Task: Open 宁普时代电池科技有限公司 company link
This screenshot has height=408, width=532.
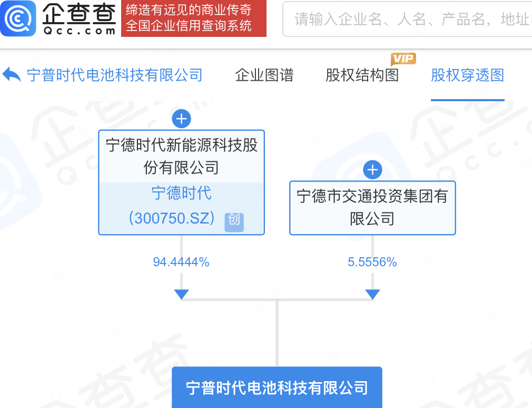Action: [x=115, y=75]
